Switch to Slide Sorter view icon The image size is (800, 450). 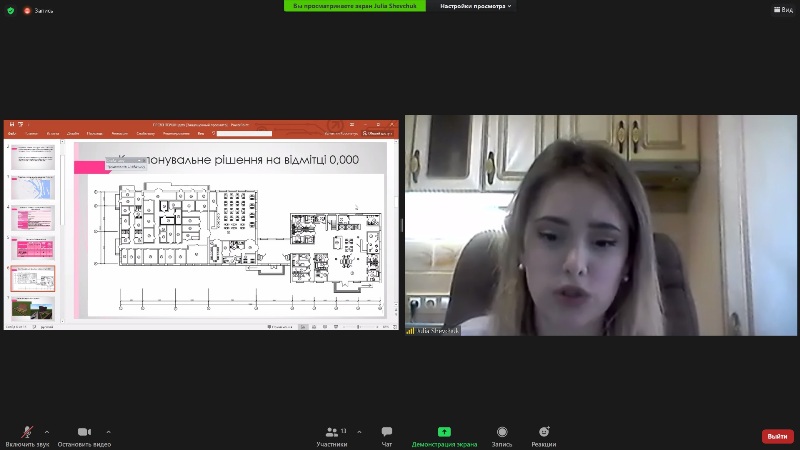pos(314,327)
